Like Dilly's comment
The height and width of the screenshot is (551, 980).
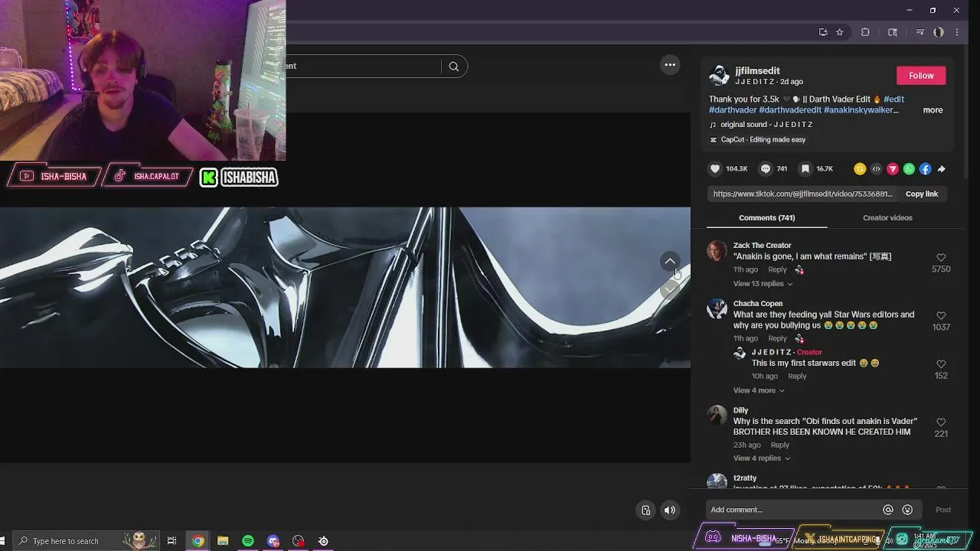(x=941, y=422)
